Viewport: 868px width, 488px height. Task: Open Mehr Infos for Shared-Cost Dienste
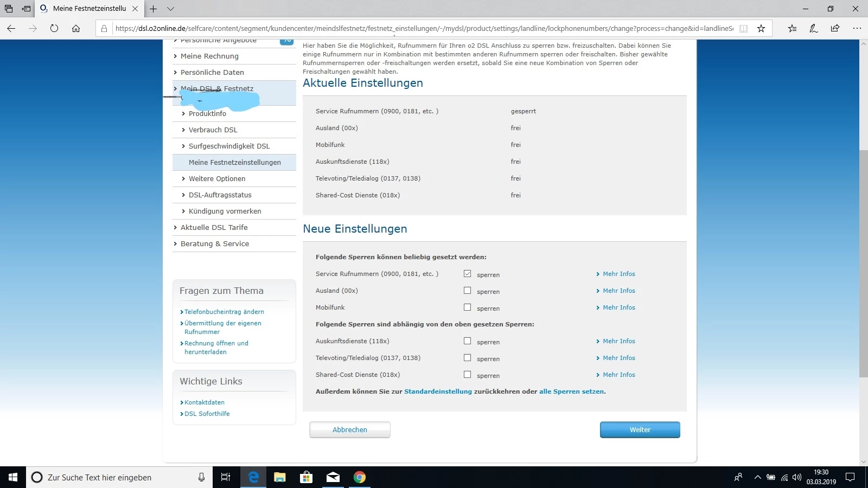point(619,375)
